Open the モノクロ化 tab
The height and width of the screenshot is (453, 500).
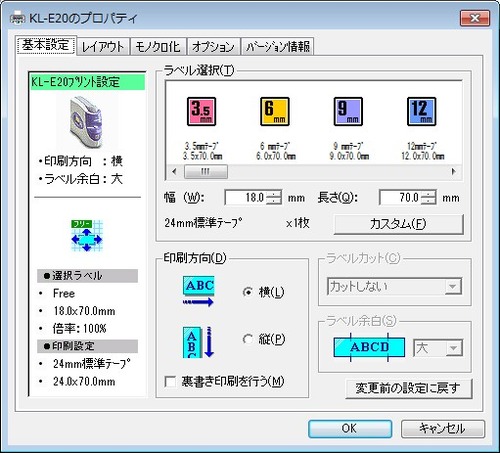[158, 47]
